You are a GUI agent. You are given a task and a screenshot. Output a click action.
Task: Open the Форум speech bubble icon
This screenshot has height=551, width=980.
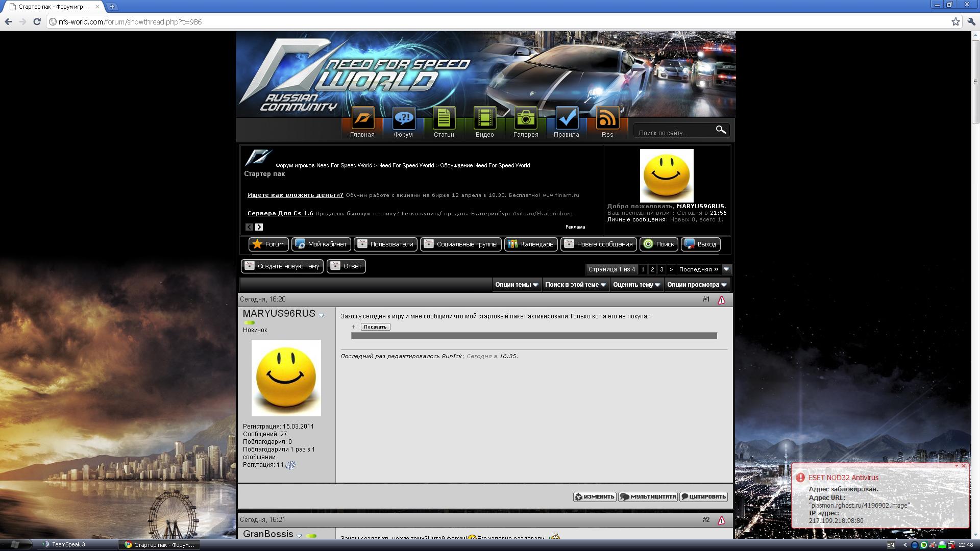pyautogui.click(x=403, y=118)
